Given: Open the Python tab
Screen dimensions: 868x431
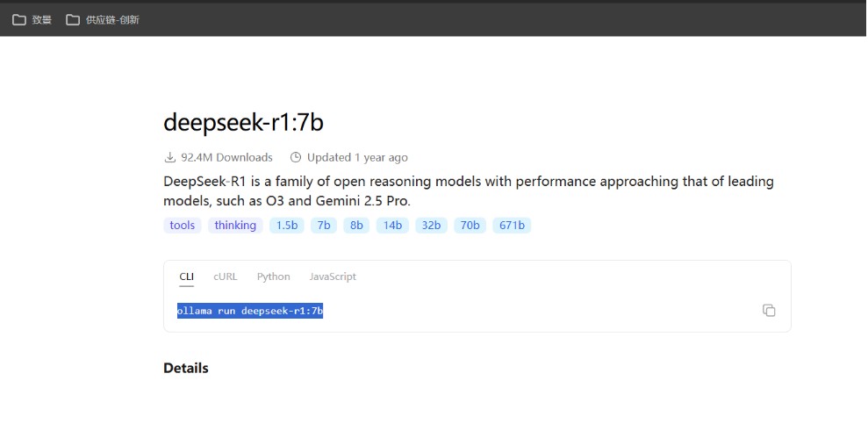Looking at the screenshot, I should [x=274, y=277].
